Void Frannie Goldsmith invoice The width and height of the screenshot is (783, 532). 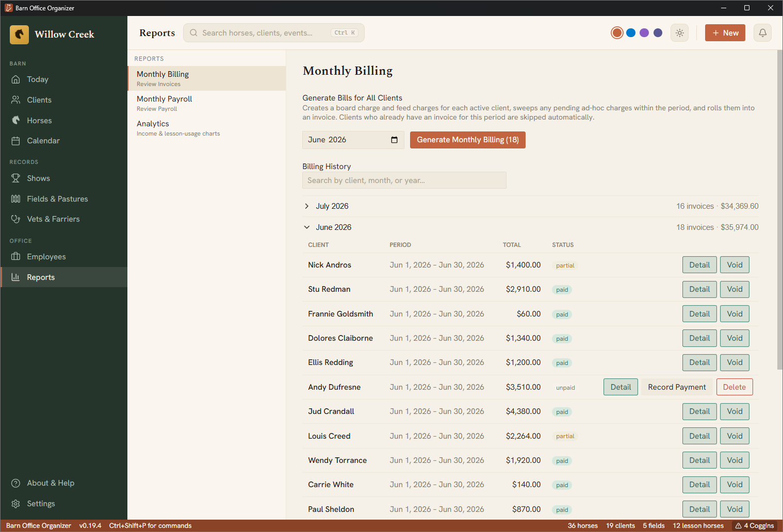click(x=735, y=314)
